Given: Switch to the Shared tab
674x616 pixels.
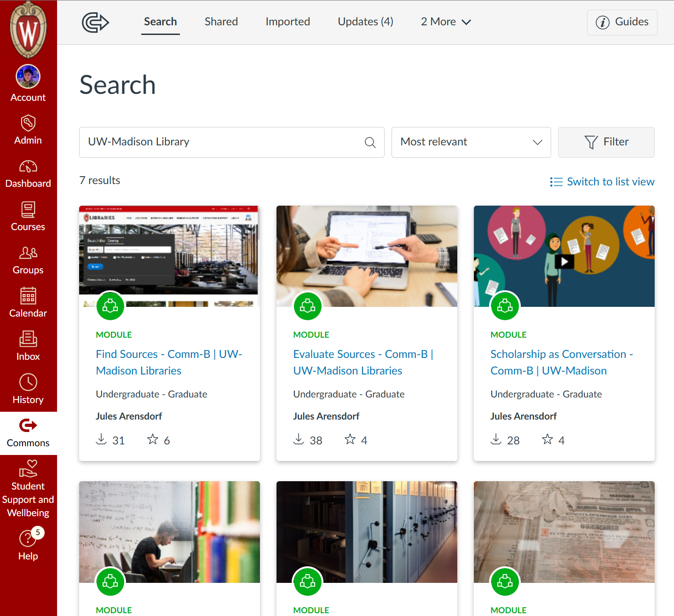Looking at the screenshot, I should 221,22.
